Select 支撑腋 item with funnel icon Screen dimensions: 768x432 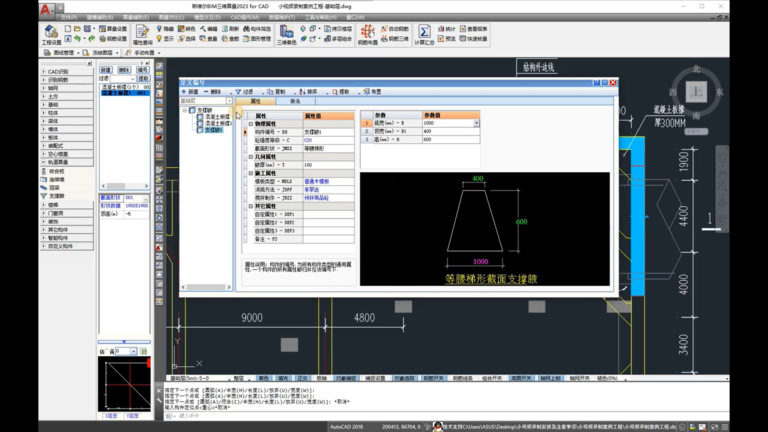click(x=53, y=196)
